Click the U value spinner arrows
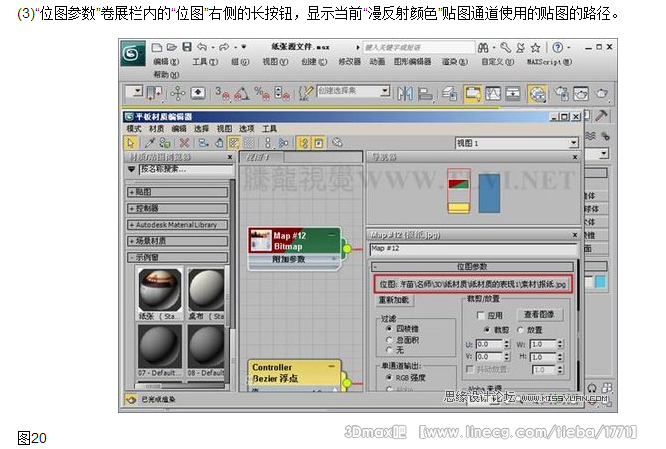The height and width of the screenshot is (449, 666). (x=506, y=344)
